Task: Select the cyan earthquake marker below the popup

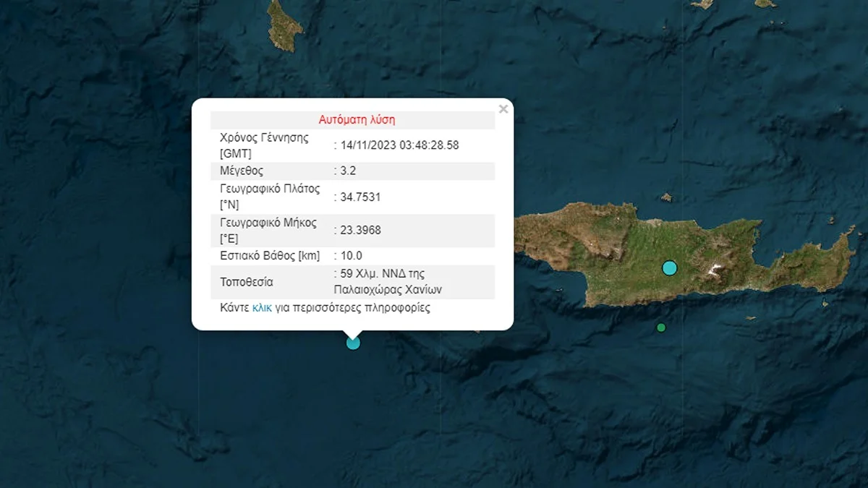Action: point(353,343)
